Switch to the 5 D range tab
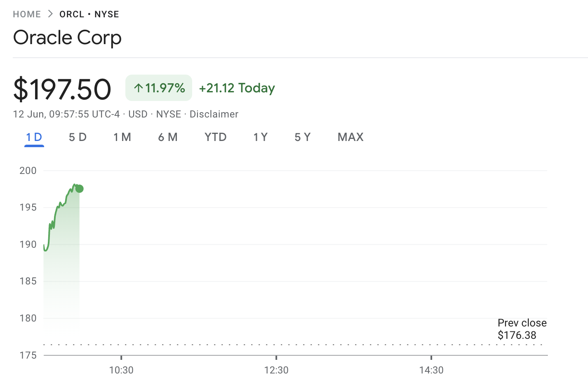588x385 pixels. (x=78, y=137)
